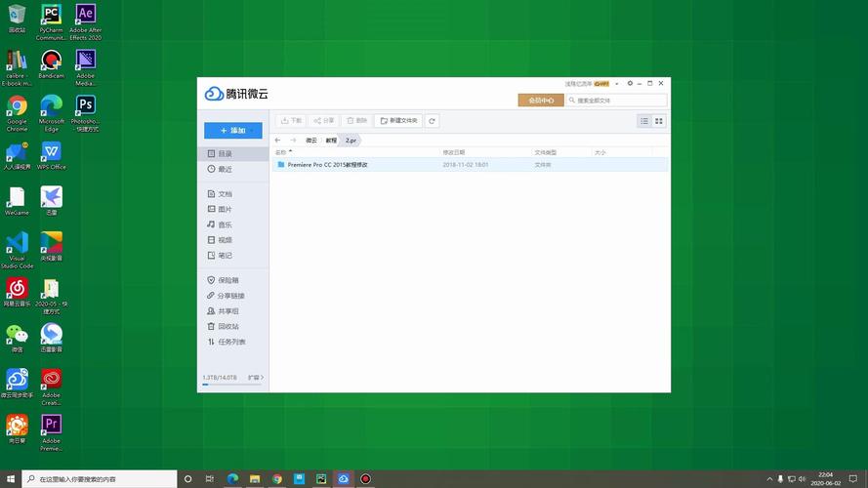
Task: Open calibre E-book desktop shortcut
Action: 18,67
